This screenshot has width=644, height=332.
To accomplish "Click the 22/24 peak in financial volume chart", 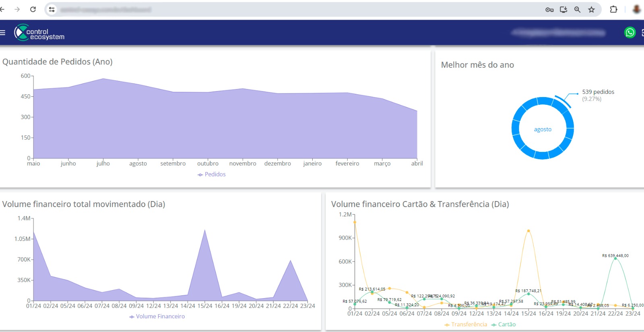I will click(x=291, y=261).
